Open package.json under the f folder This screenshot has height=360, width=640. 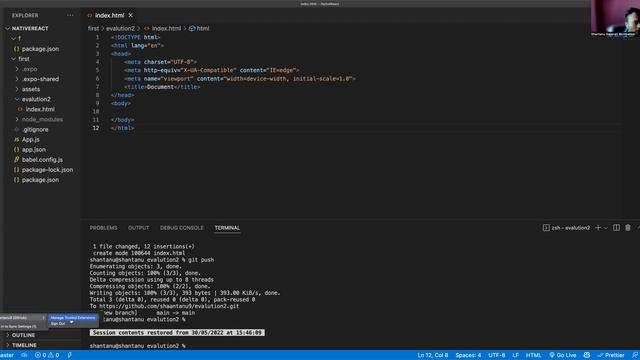pyautogui.click(x=40, y=49)
